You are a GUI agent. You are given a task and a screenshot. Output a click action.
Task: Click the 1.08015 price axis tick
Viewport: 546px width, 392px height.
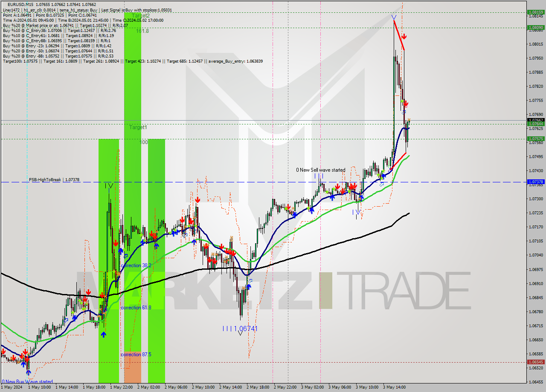click(x=535, y=44)
